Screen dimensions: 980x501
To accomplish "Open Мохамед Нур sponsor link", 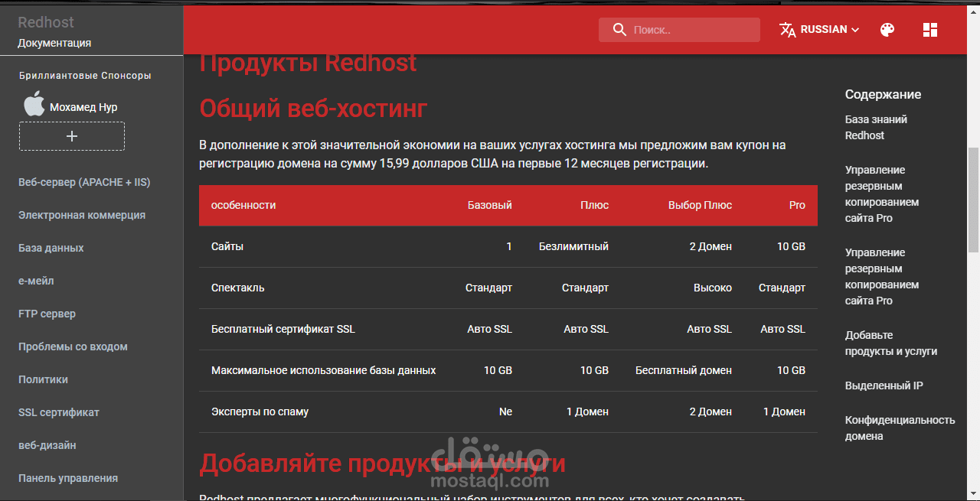I will click(83, 107).
